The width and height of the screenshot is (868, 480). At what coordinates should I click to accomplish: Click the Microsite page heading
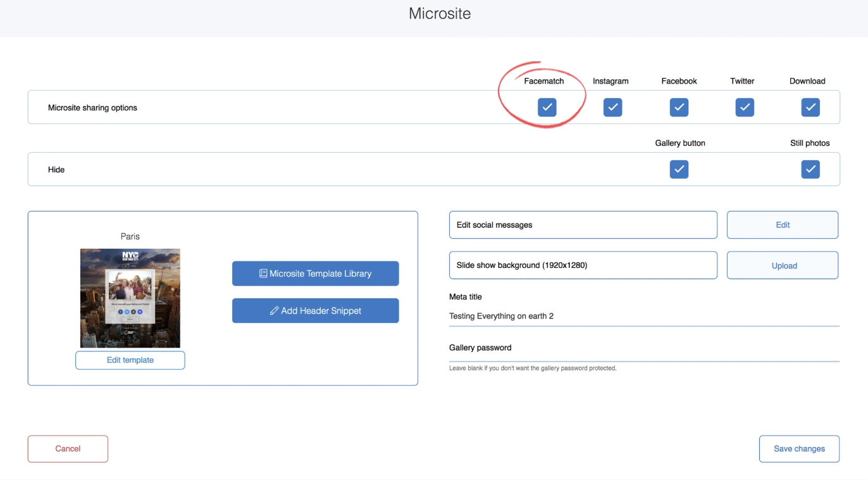click(x=440, y=14)
